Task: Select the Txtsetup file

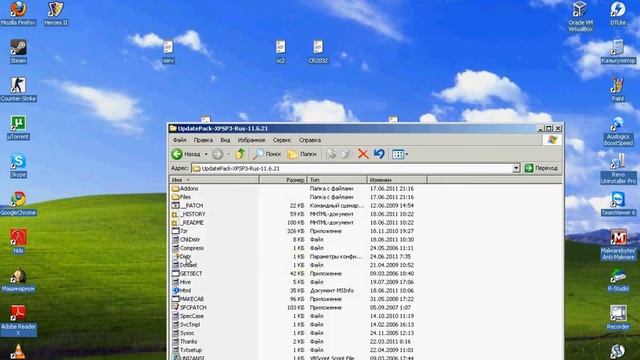Action: pos(187,350)
